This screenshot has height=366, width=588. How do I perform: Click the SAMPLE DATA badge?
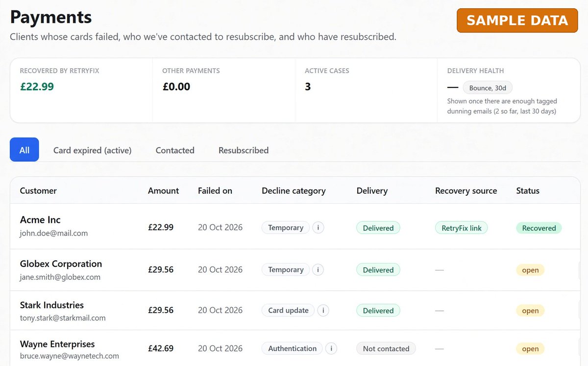coord(517,21)
